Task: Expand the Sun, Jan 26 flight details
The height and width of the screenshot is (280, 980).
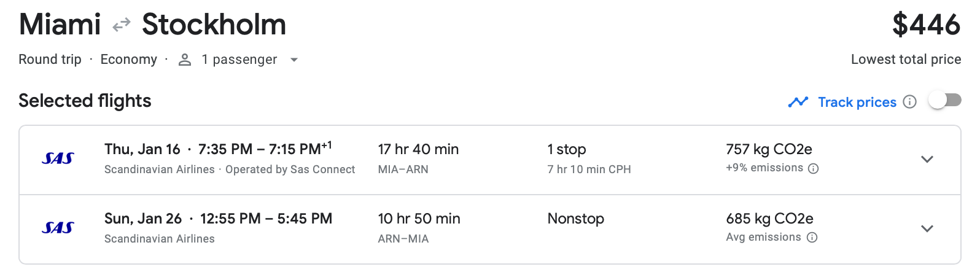Action: tap(927, 228)
